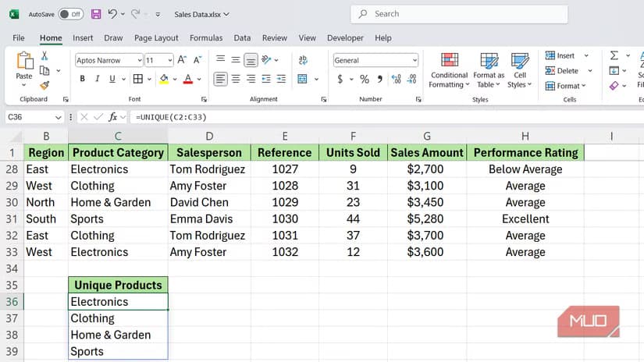The width and height of the screenshot is (644, 362).
Task: Click Decrease Decimal icon
Action: pyautogui.click(x=411, y=79)
